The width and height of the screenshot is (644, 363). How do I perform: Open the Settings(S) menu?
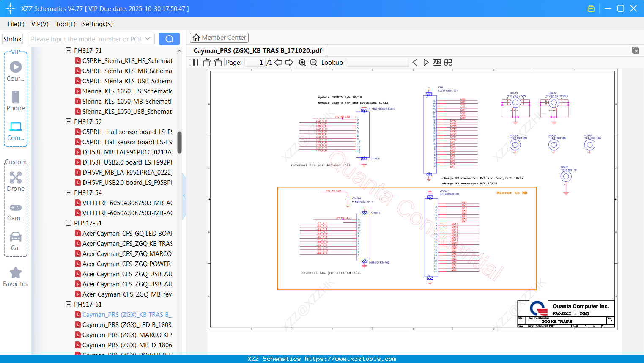pyautogui.click(x=97, y=24)
